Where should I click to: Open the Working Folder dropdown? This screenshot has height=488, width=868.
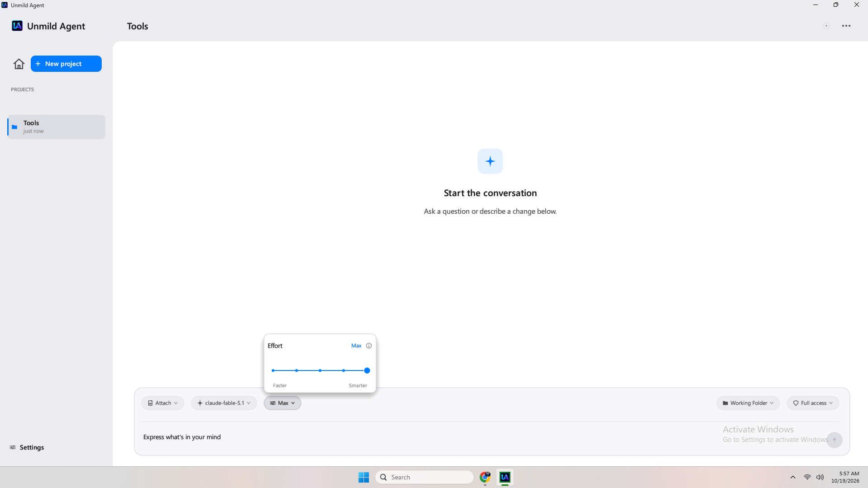748,403
